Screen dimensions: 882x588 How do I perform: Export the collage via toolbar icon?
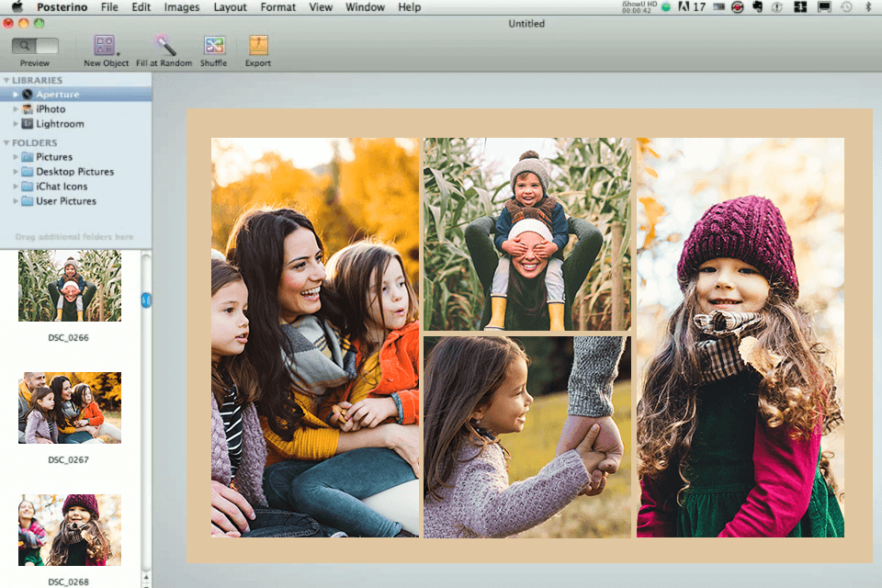258,46
